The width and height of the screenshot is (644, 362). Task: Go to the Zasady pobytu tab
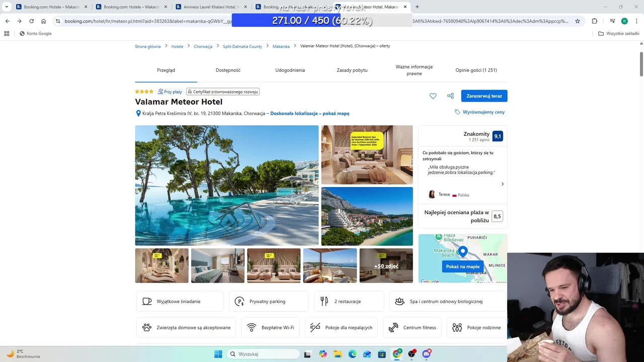click(x=352, y=70)
